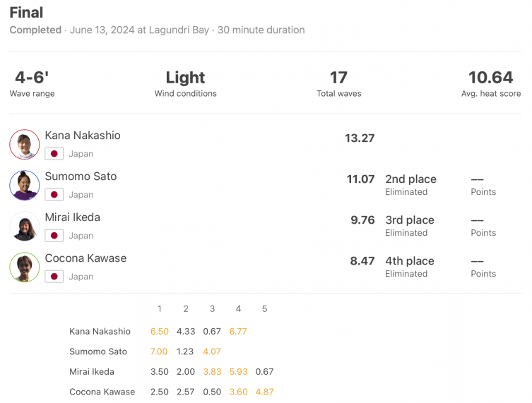Select the Japan flag beside Mirai Ikeda
The width and height of the screenshot is (532, 403).
[54, 236]
